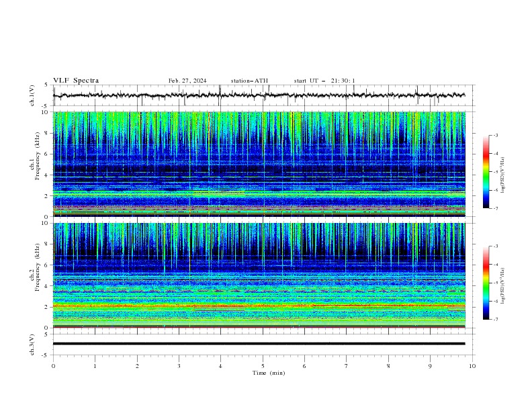Click the "5" tick on the time axis

coord(263,366)
